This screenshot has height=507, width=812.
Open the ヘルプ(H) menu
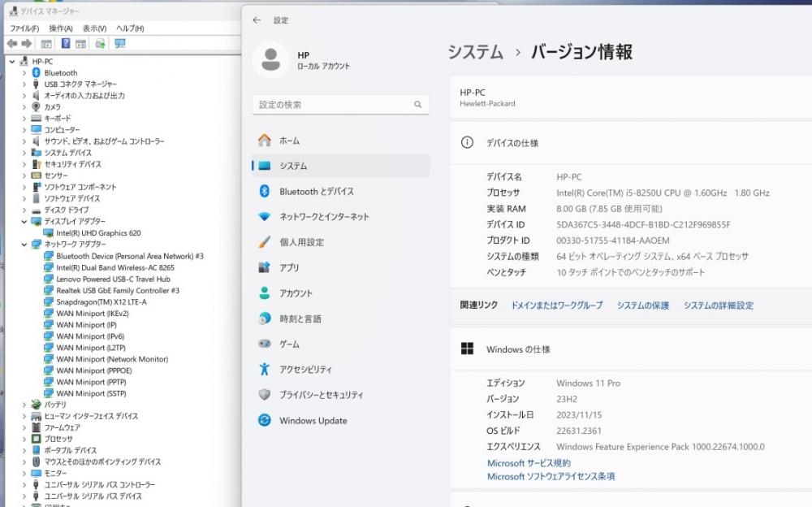click(130, 28)
